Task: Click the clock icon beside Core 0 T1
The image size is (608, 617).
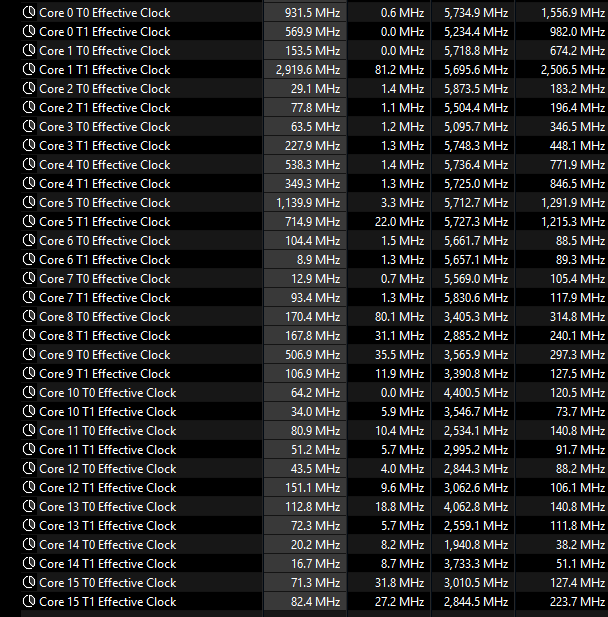Action: (29, 31)
